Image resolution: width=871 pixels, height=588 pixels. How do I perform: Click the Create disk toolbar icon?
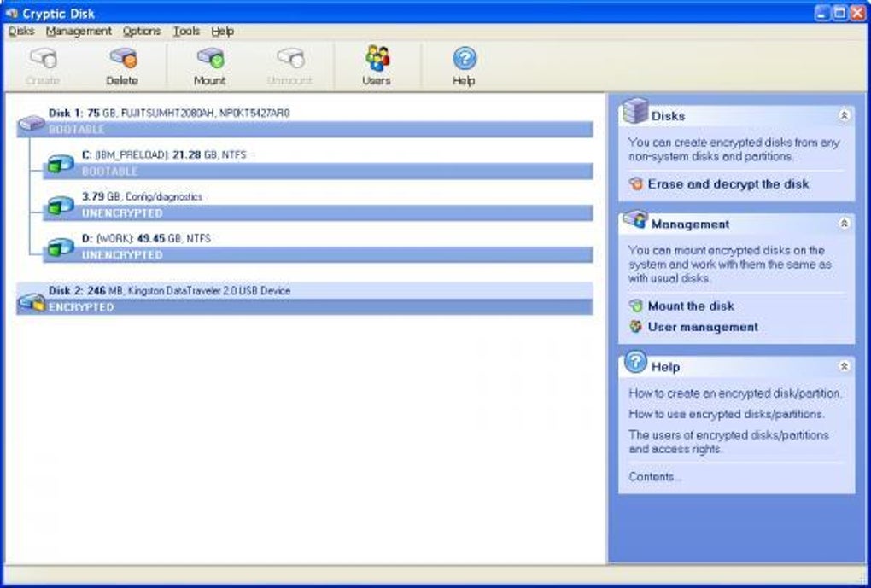[44, 58]
